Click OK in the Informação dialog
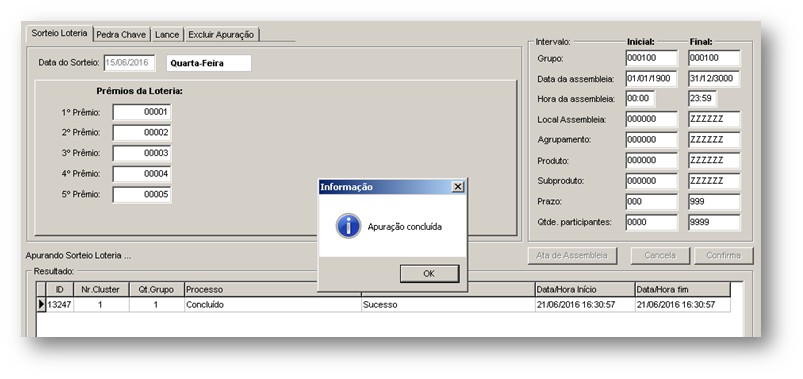Screen dimensions: 803x379 (429, 273)
